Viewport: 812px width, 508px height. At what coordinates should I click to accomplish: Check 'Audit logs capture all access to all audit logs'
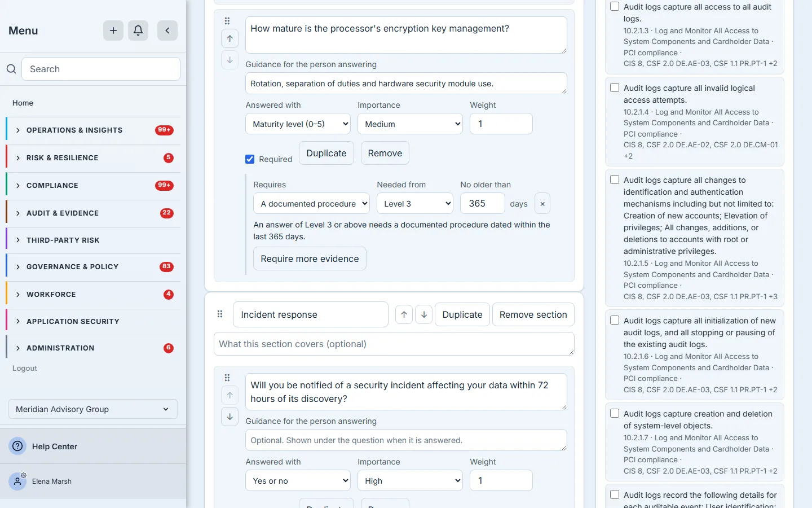click(x=615, y=7)
